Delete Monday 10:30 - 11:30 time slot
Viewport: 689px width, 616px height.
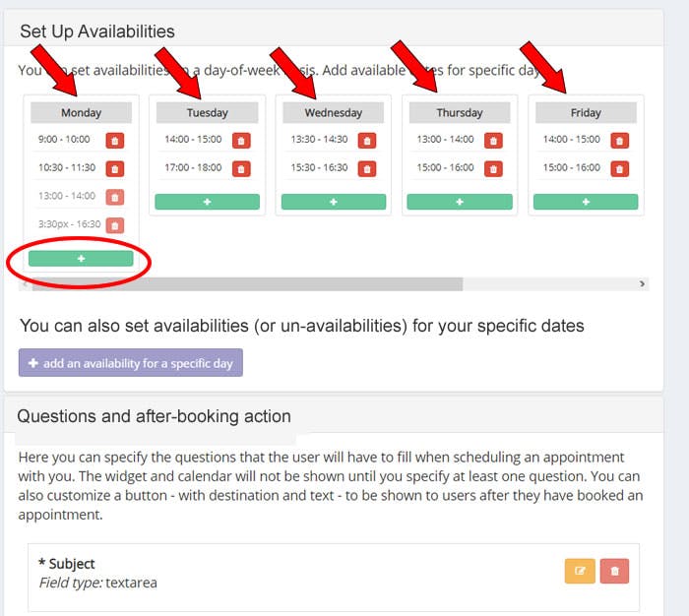(114, 168)
